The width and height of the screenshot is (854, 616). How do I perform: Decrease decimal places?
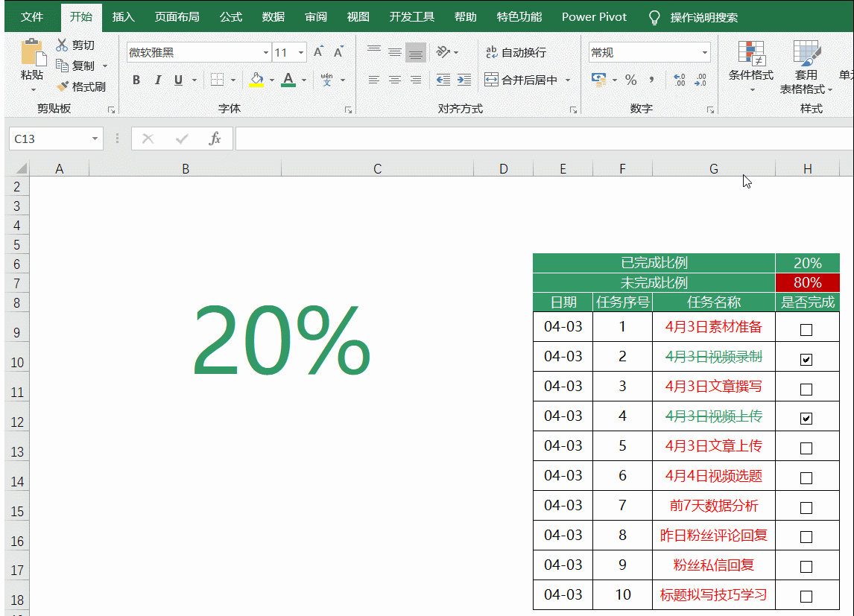coord(700,80)
